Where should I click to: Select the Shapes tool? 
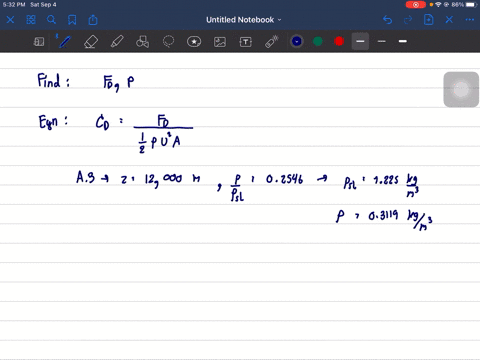(x=143, y=42)
